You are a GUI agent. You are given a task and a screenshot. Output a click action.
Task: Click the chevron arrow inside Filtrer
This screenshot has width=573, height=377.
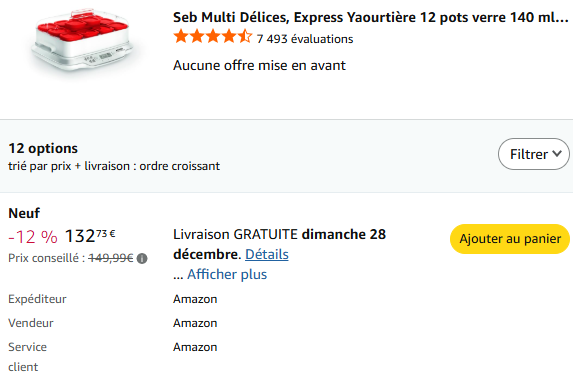(x=557, y=153)
